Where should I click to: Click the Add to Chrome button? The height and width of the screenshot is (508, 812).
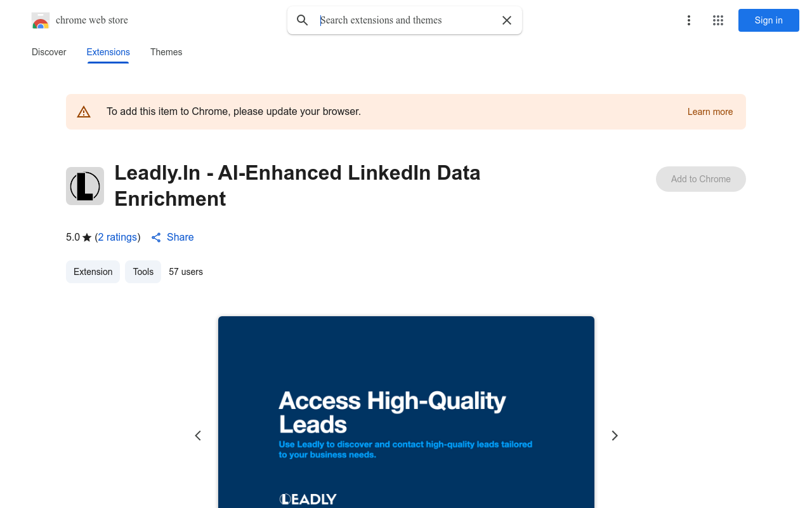click(x=700, y=179)
